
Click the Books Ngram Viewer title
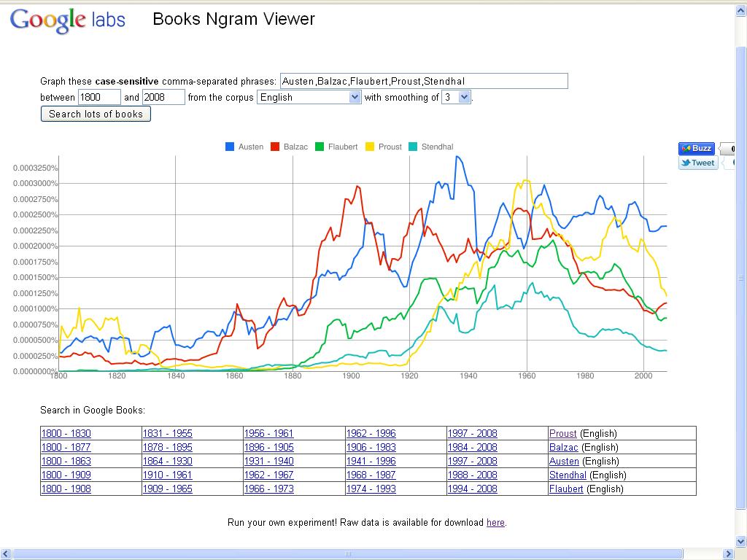tap(233, 19)
